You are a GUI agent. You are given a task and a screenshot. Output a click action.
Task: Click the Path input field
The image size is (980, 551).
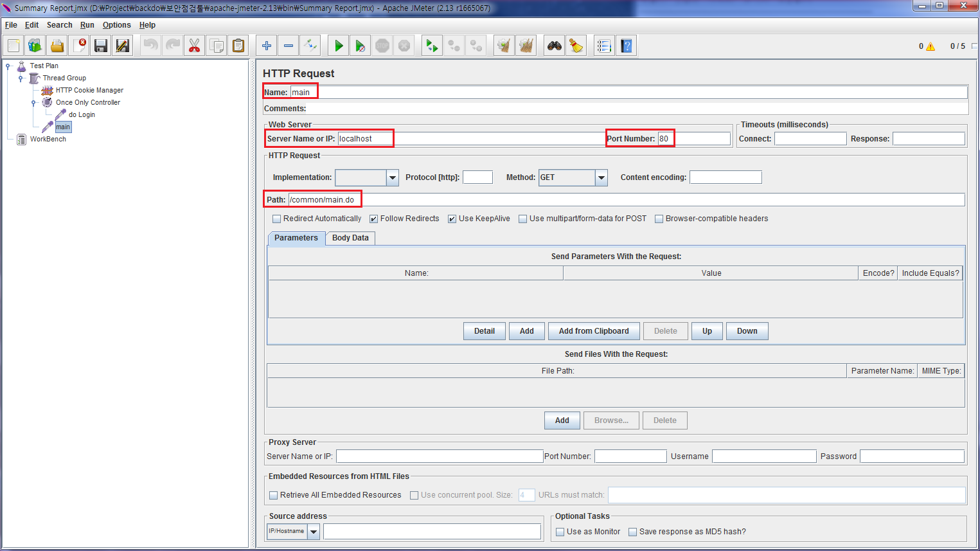pyautogui.click(x=627, y=200)
